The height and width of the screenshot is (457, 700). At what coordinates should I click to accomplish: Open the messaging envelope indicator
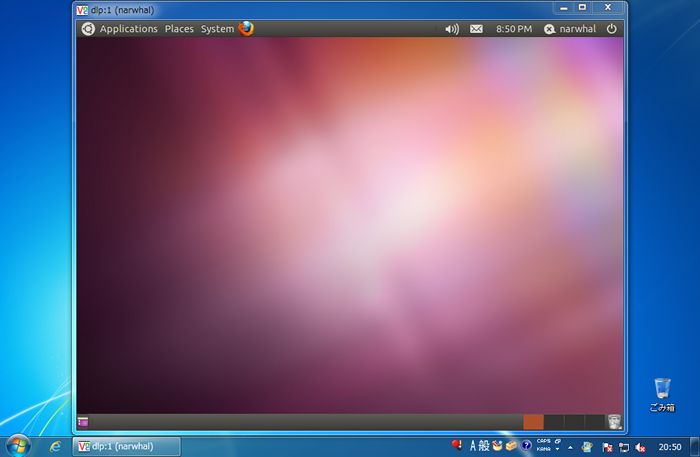[476, 29]
